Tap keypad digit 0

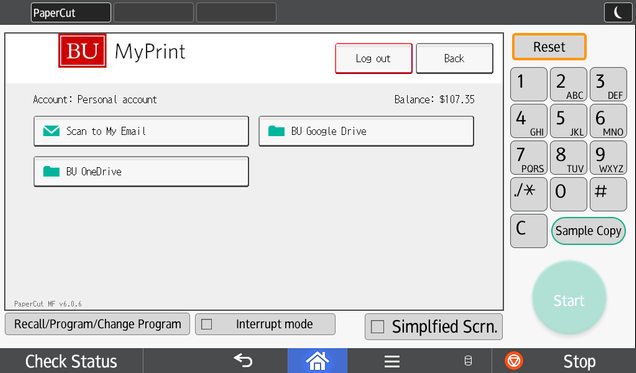coord(568,194)
